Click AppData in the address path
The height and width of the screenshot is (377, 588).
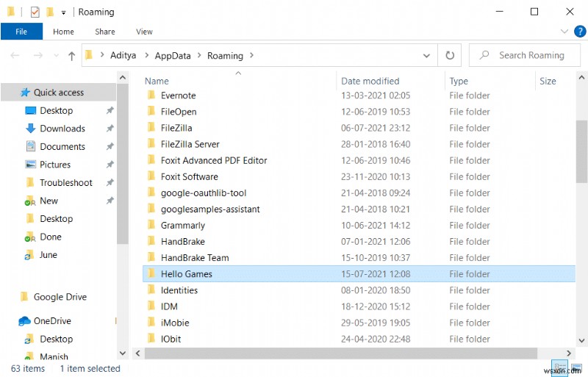(173, 56)
